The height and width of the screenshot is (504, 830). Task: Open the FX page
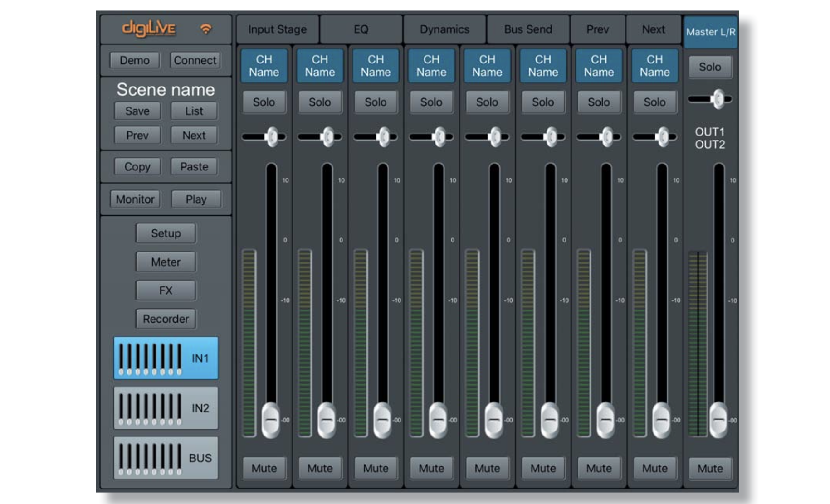tap(166, 291)
